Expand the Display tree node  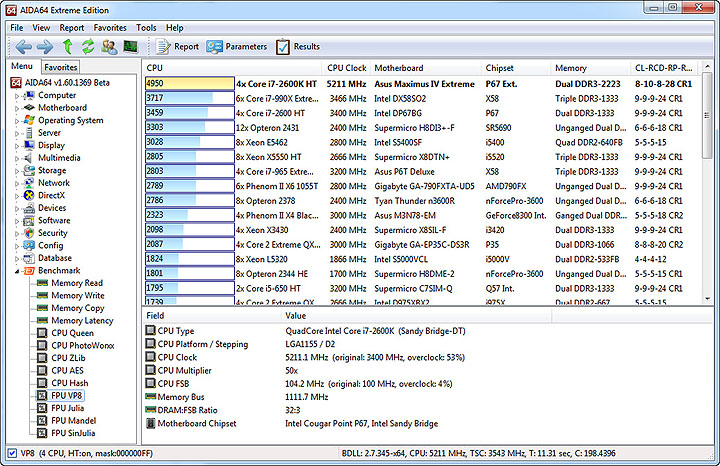[17, 146]
